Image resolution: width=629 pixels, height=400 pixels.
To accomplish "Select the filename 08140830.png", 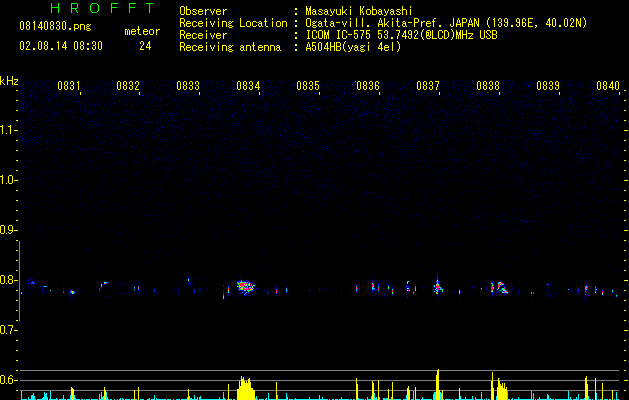I will 55,27.
